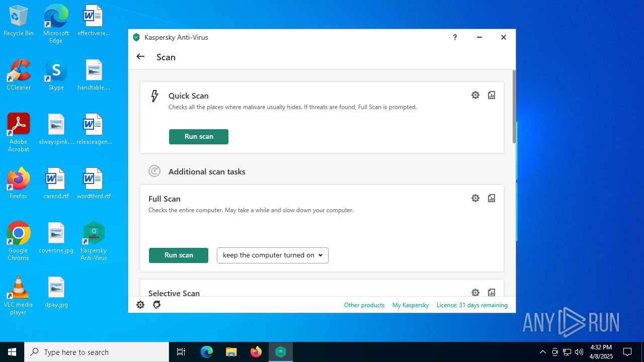
Task: Select the CCleaner desktop shortcut
Action: coord(19,75)
